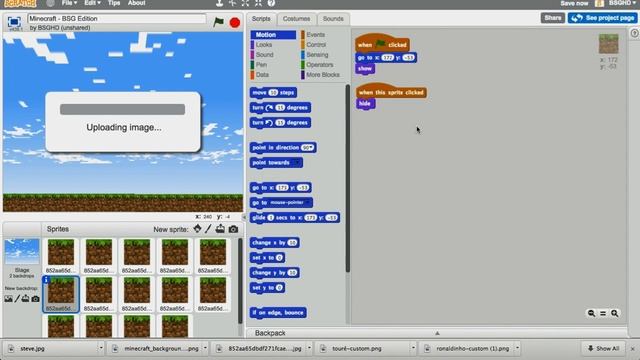
Task: Collapse the stage with small arrow divider
Action: pos(244,217)
